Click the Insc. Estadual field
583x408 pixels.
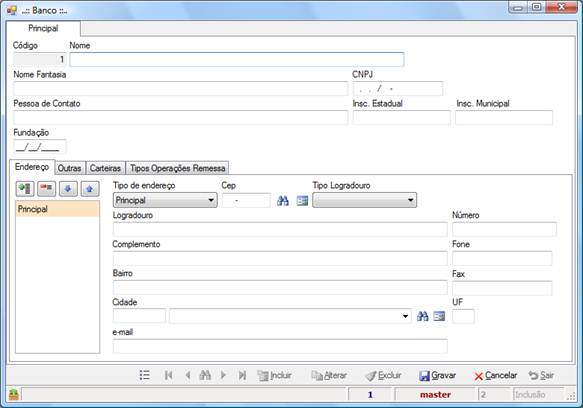(x=401, y=118)
